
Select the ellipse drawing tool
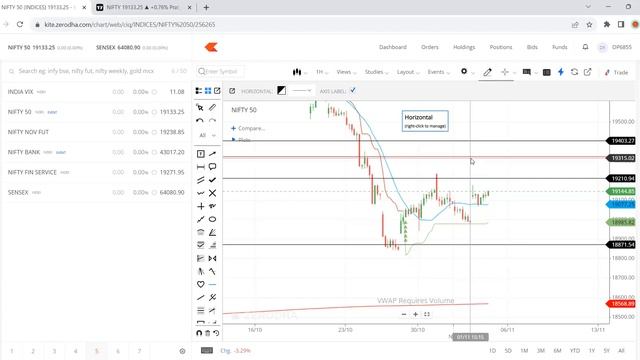point(212,220)
